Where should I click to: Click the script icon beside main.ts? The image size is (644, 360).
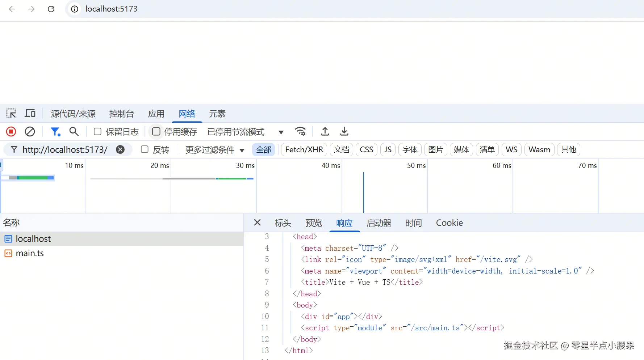click(x=8, y=253)
